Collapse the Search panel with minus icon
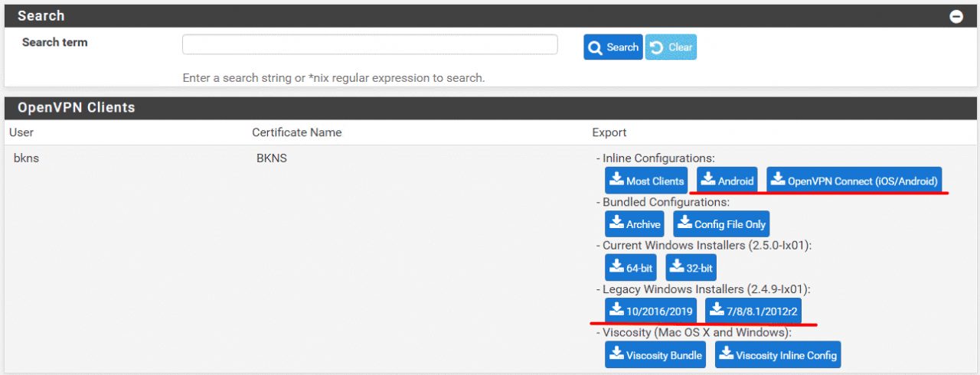The height and width of the screenshot is (375, 980). [956, 16]
